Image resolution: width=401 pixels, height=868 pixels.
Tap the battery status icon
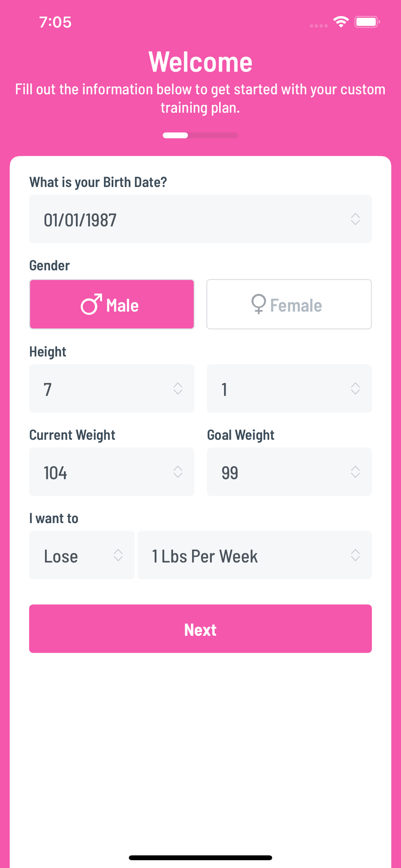[367, 22]
